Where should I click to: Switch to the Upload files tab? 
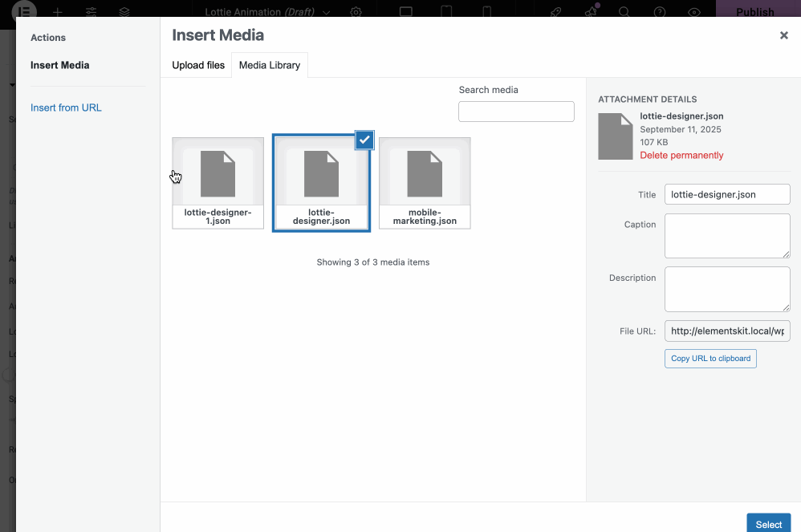(x=197, y=65)
